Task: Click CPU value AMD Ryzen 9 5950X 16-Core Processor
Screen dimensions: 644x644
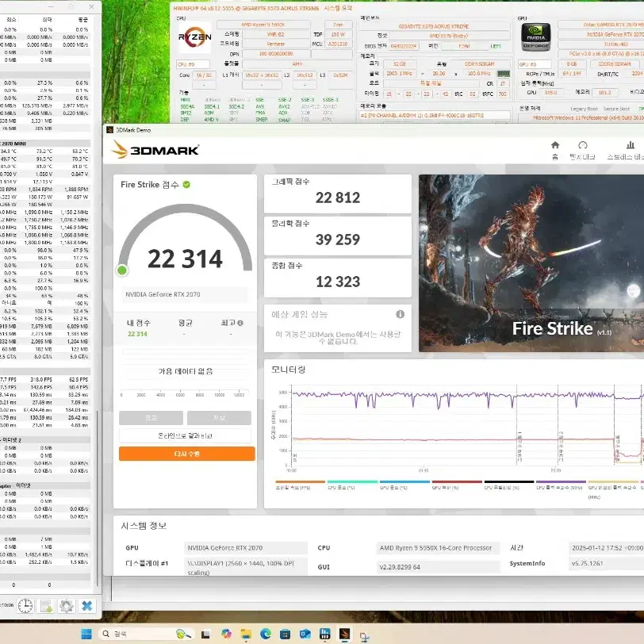Action: pos(438,548)
